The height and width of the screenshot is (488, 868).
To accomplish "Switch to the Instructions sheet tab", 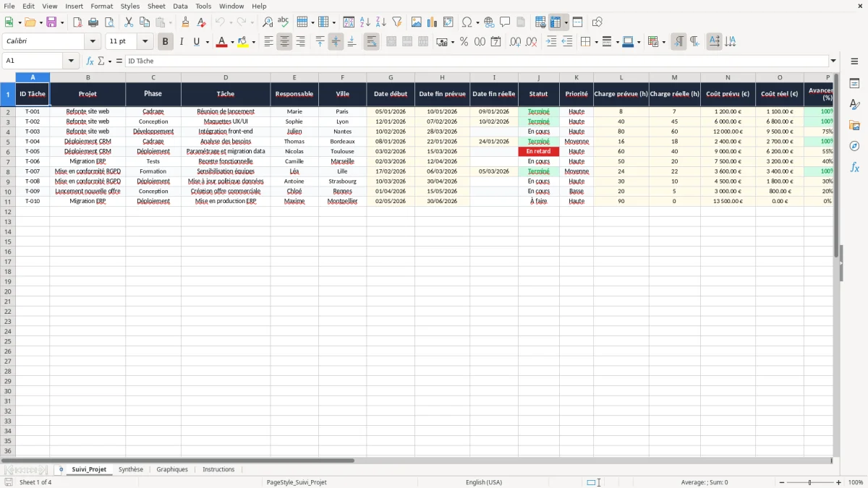I will 218,469.
